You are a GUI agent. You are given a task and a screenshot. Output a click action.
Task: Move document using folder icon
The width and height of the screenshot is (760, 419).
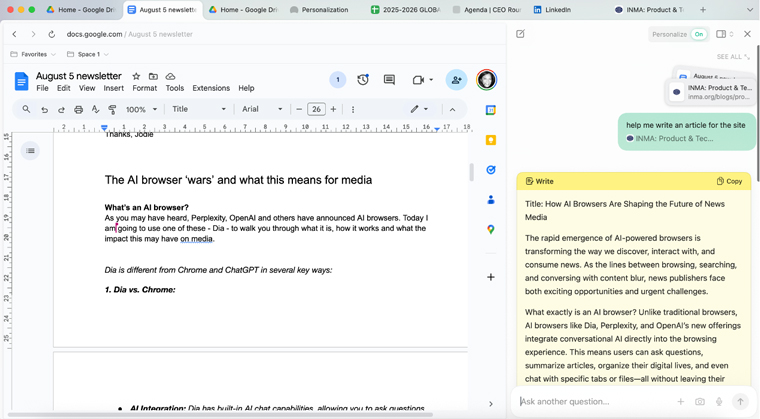(x=153, y=76)
